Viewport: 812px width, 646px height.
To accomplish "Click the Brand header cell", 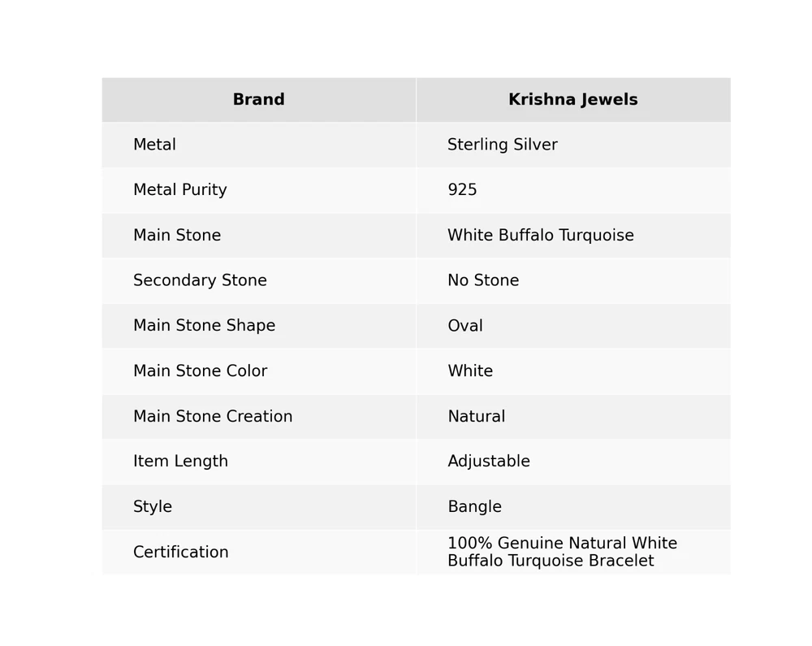I will (258, 100).
